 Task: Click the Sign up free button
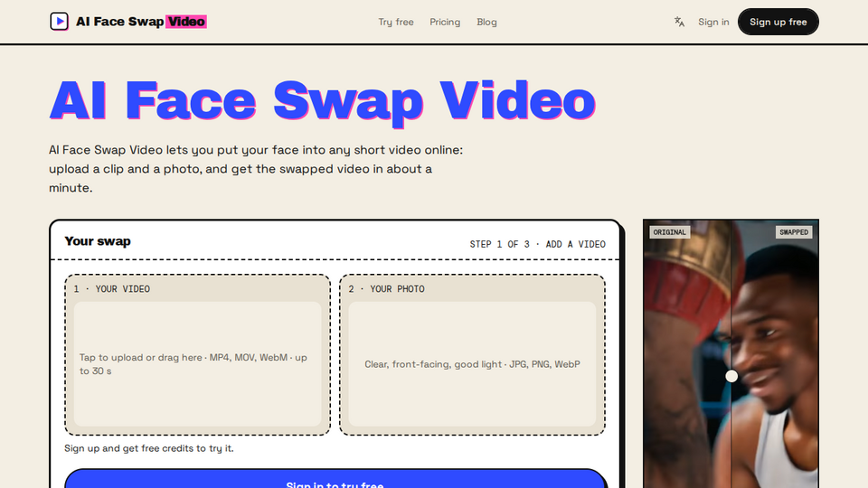[x=778, y=22]
